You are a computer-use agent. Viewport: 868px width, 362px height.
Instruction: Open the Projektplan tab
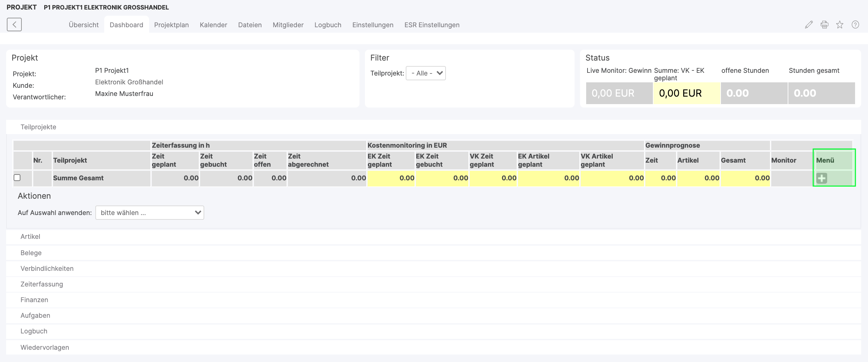(x=171, y=25)
